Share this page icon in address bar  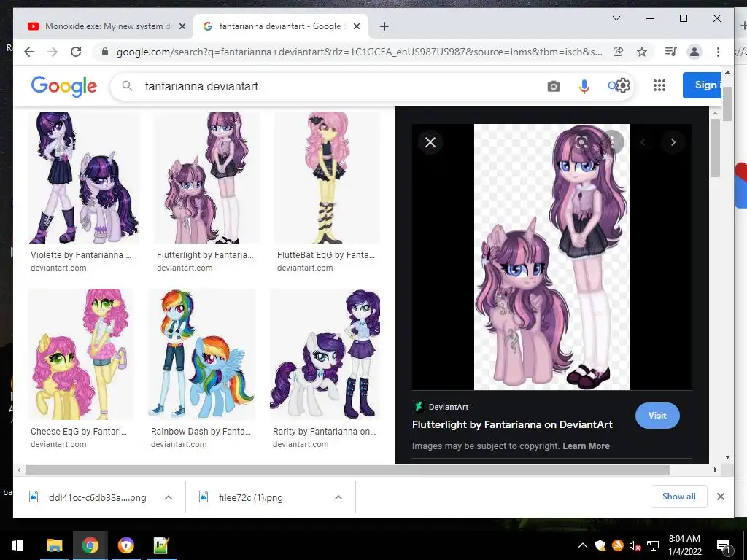click(x=619, y=52)
